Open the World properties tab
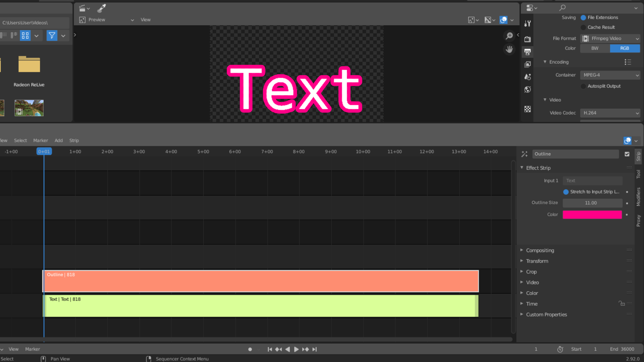Viewport: 644px width, 362px height. 528,89
